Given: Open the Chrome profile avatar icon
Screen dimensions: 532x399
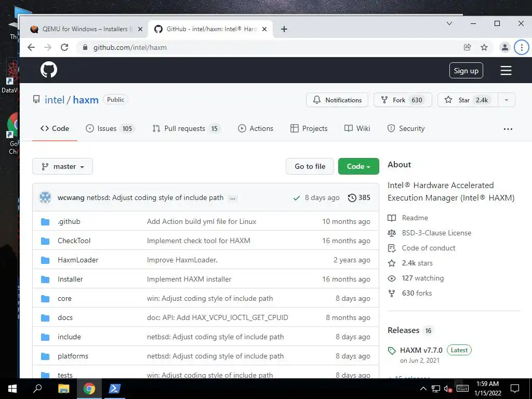Looking at the screenshot, I should point(505,47).
